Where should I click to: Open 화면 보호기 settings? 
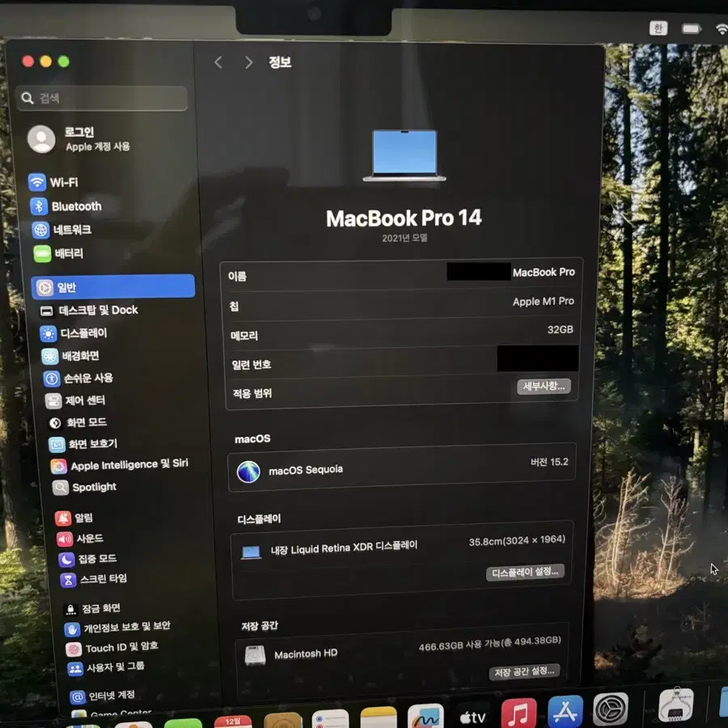(x=83, y=444)
